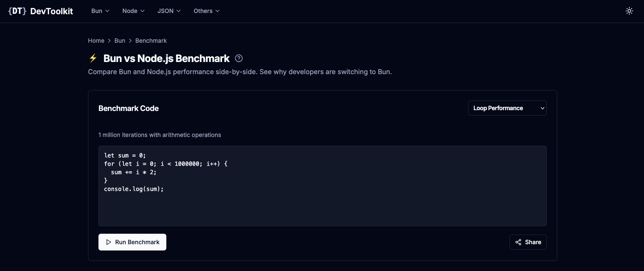
Task: Click the DT logo icon
Action: pos(17,11)
